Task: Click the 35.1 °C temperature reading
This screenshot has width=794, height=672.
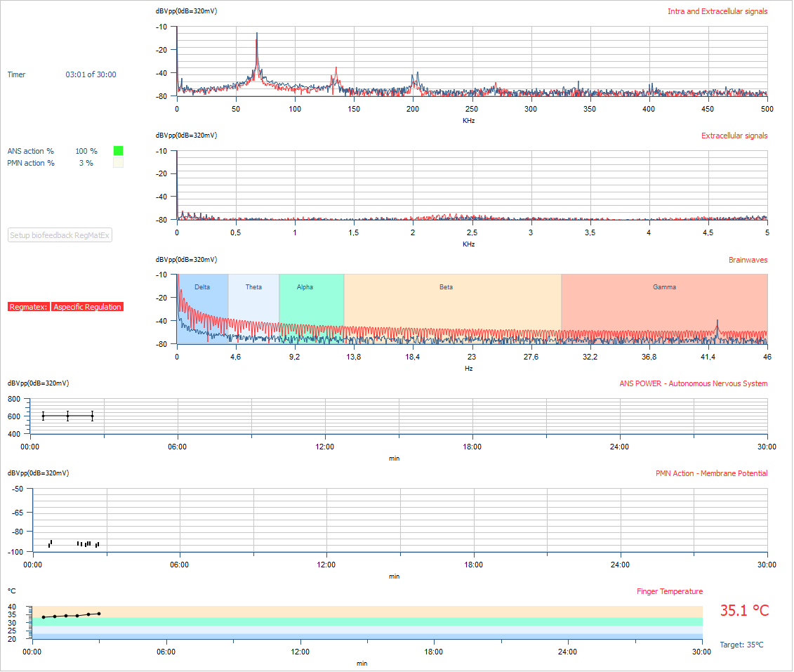Action: (744, 611)
